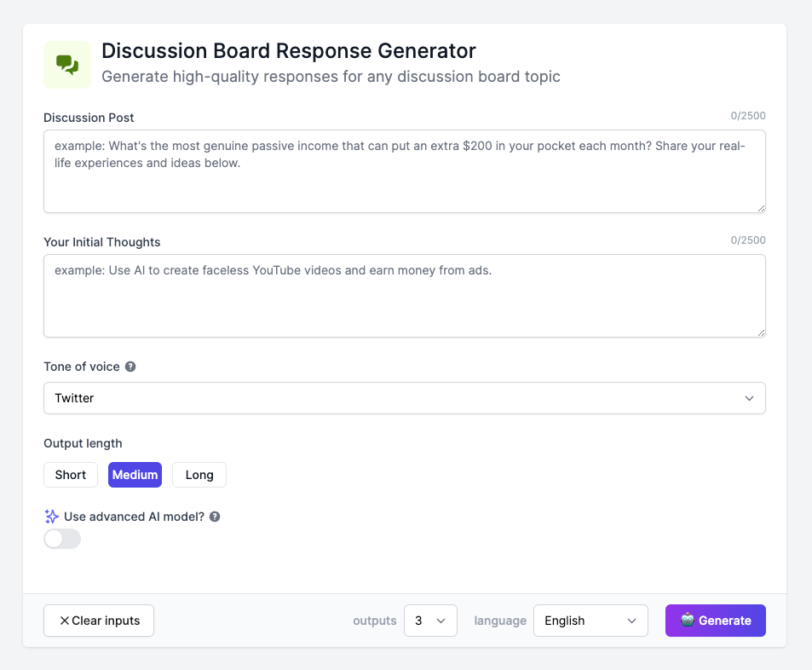Click the Use advanced AI model label

pyautogui.click(x=134, y=517)
